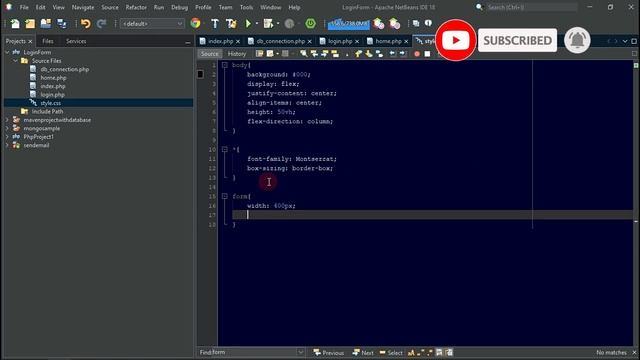Open the Tools menu

click(x=246, y=7)
